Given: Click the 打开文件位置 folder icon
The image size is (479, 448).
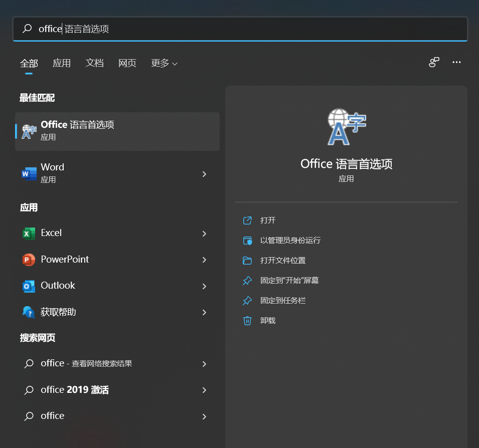Looking at the screenshot, I should [x=247, y=261].
